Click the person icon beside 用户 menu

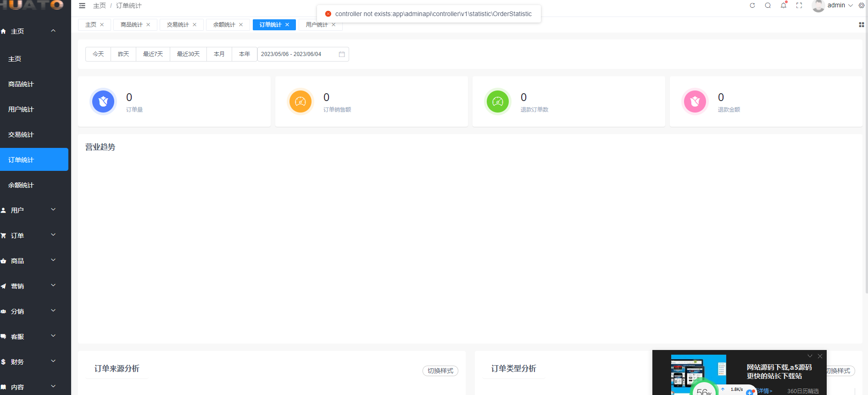point(3,210)
